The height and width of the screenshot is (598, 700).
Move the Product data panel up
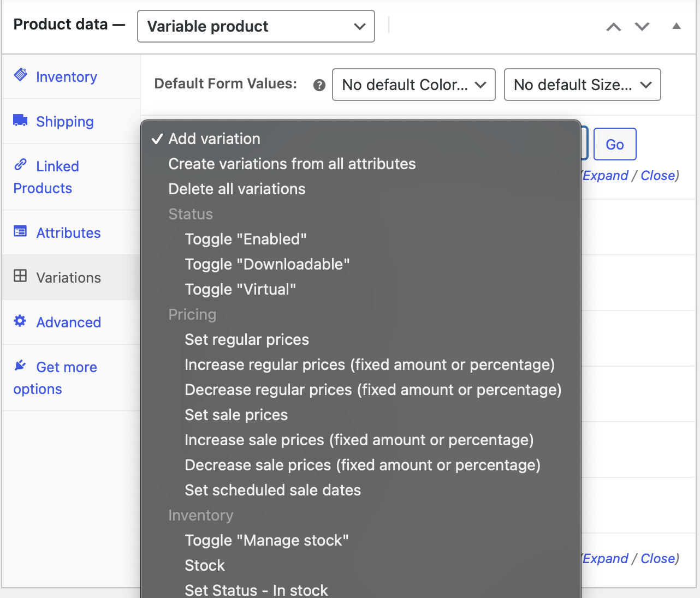tap(614, 27)
